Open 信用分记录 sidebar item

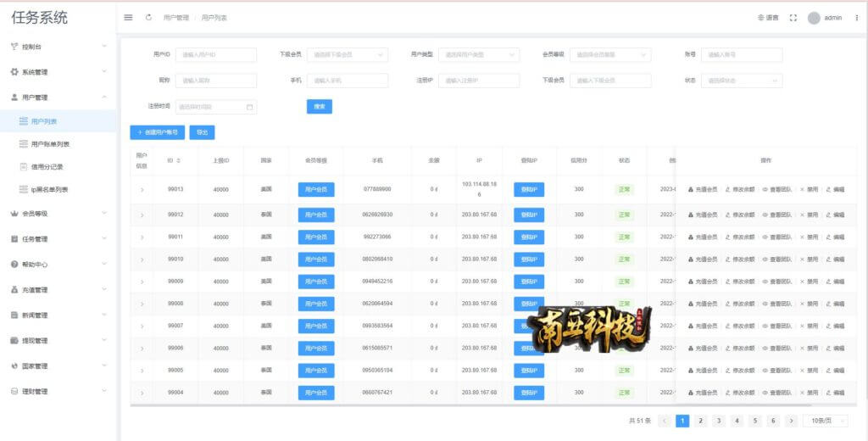(x=58, y=167)
